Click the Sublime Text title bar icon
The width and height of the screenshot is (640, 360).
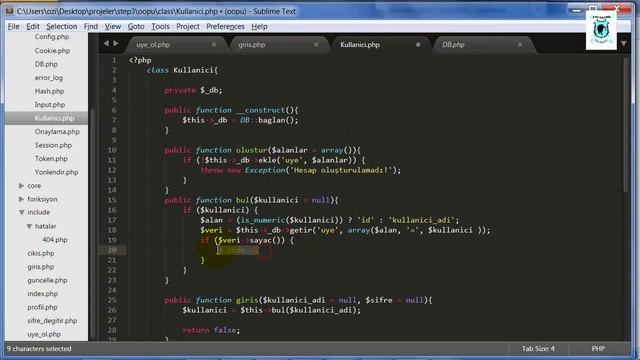click(10, 11)
